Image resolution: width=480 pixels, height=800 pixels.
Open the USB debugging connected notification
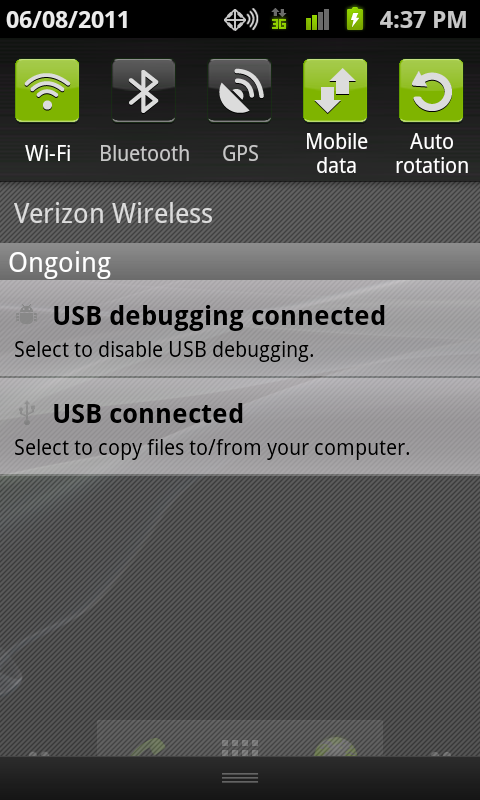click(x=240, y=329)
